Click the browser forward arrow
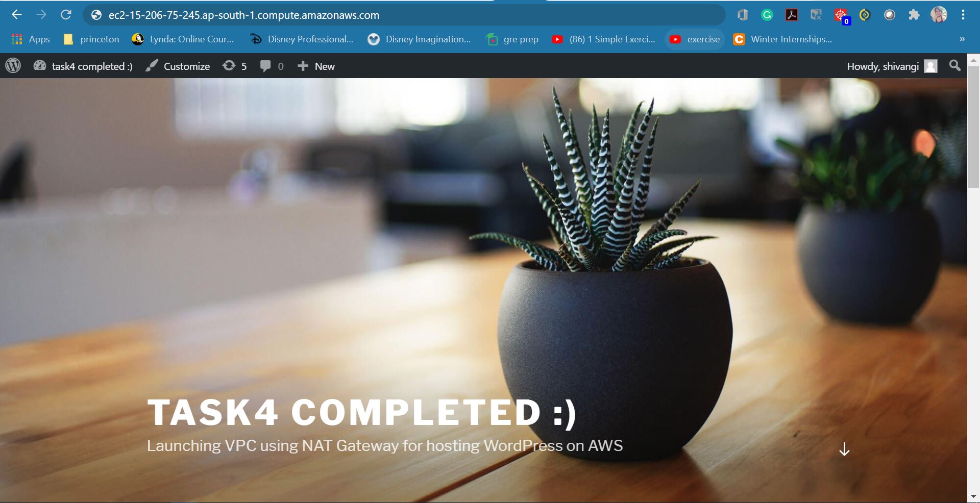 point(41,15)
